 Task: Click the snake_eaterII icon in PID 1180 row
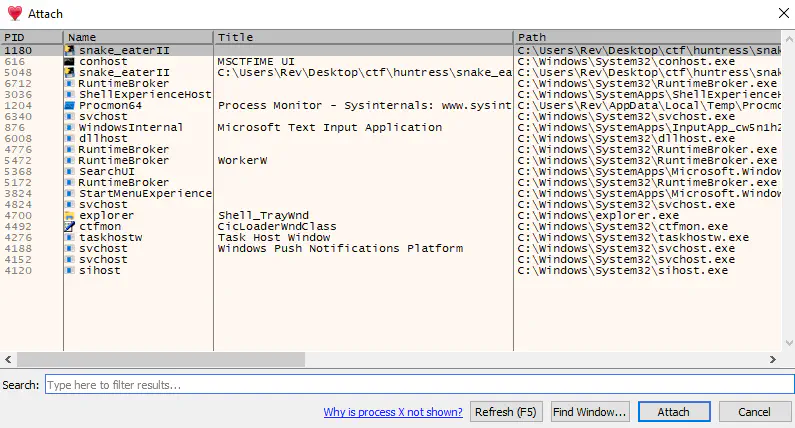[70, 50]
